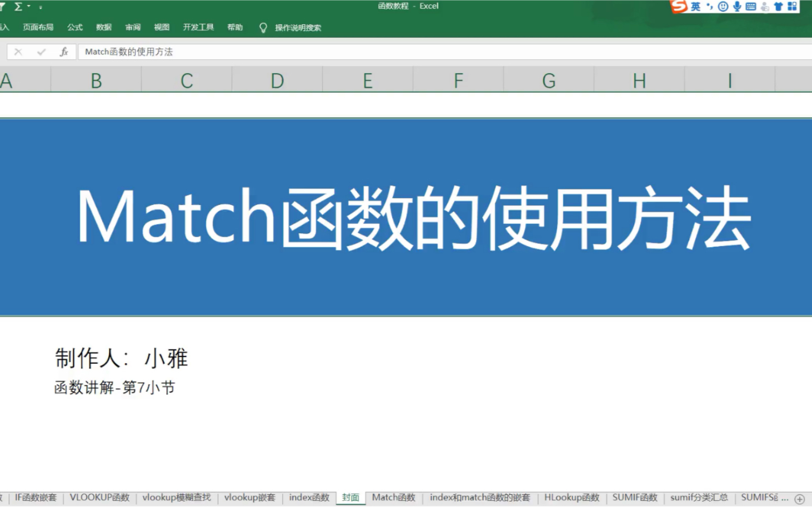Click the Sogou input method S logo
The image size is (812, 507).
679,6
